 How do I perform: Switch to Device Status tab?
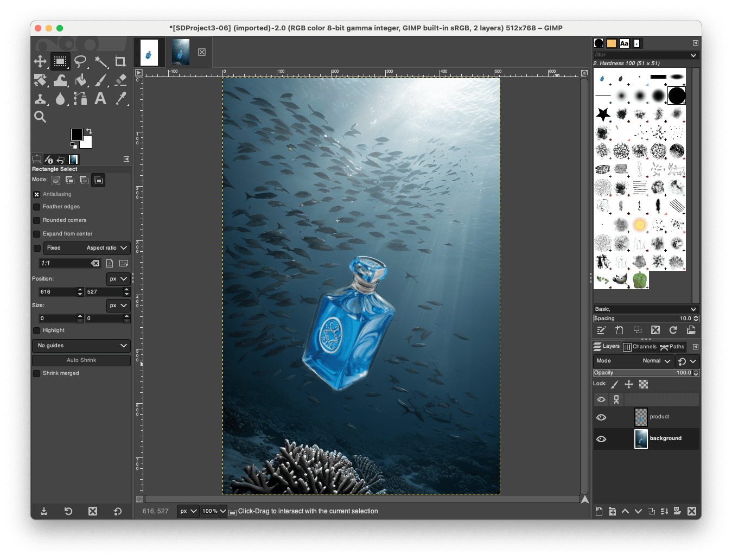point(49,160)
